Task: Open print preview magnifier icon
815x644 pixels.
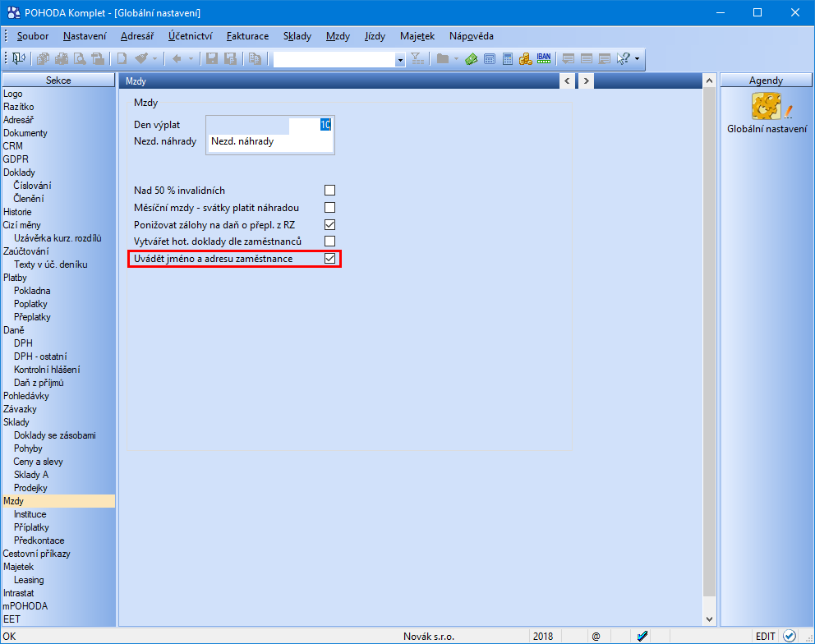Action: click(80, 59)
